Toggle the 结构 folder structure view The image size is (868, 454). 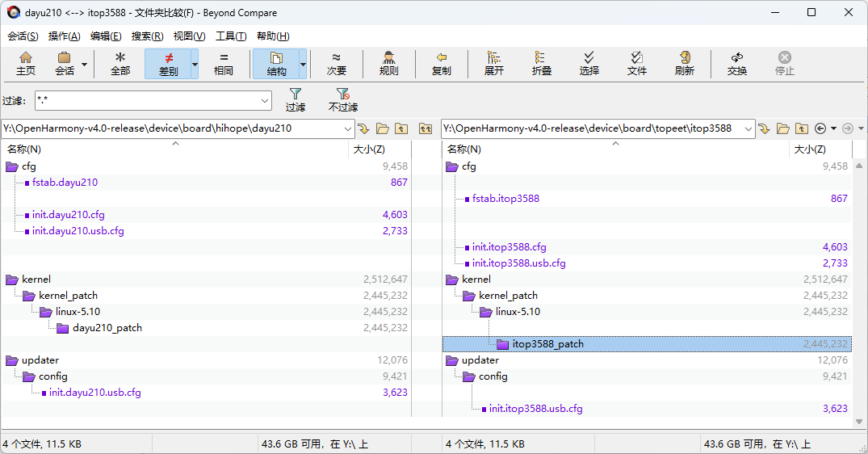click(275, 64)
